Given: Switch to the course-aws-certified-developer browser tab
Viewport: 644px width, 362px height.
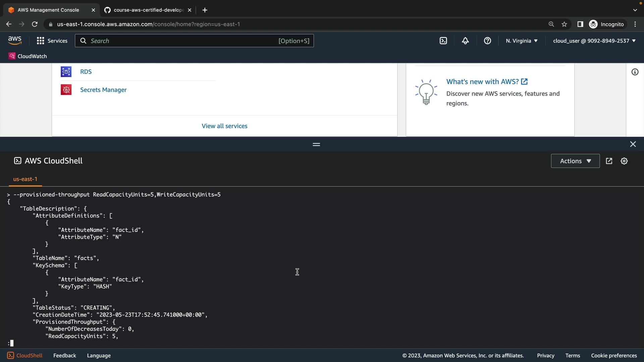Looking at the screenshot, I should 148,10.
